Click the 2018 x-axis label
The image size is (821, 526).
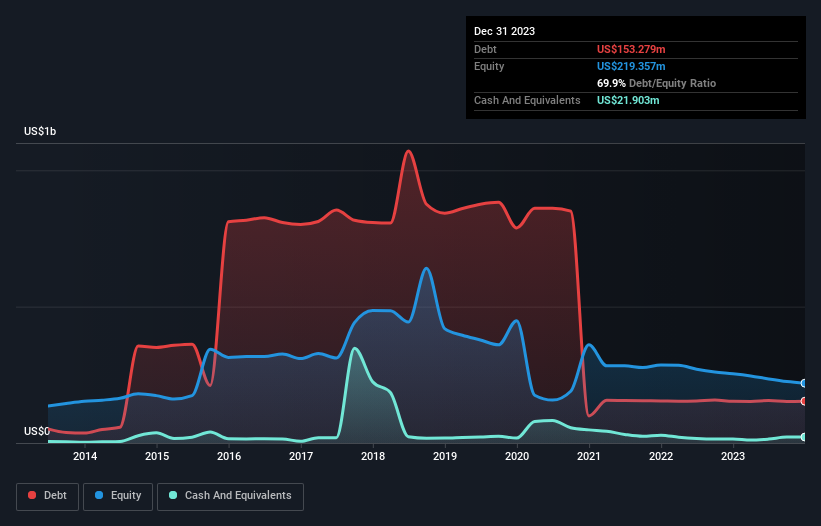point(373,456)
